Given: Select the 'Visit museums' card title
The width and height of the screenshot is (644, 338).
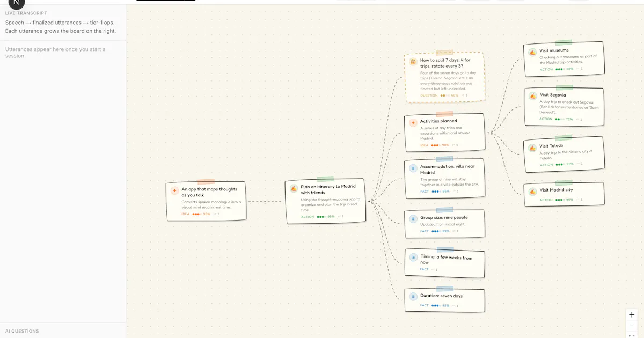Looking at the screenshot, I should (x=554, y=50).
